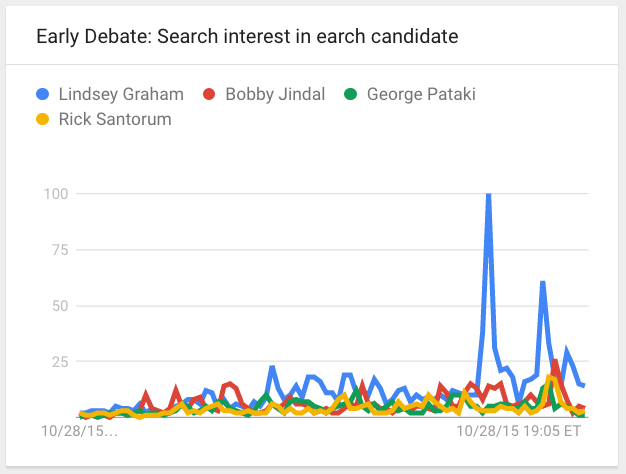Click the second blue peak near 60
This screenshot has height=474, width=626.
(x=542, y=283)
